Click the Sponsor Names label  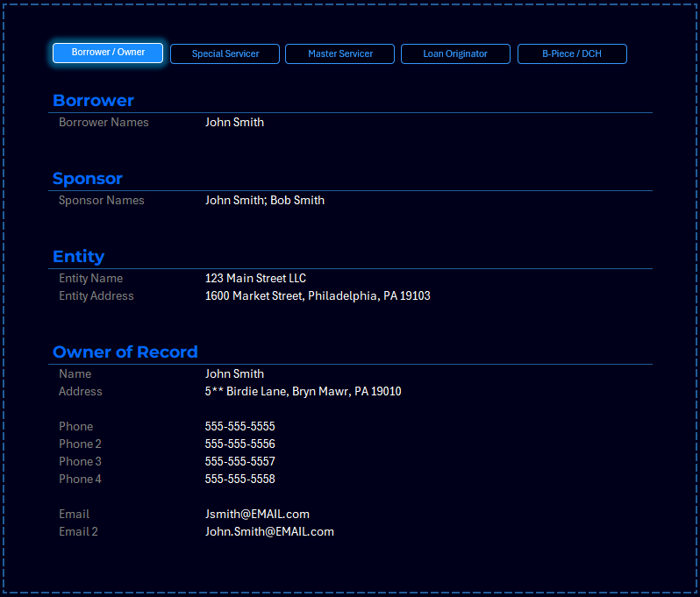tap(102, 201)
